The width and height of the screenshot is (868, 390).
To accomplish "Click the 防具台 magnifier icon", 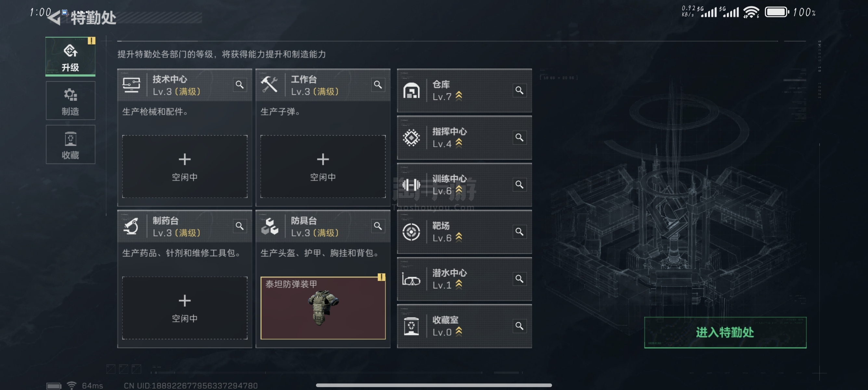I will click(378, 226).
